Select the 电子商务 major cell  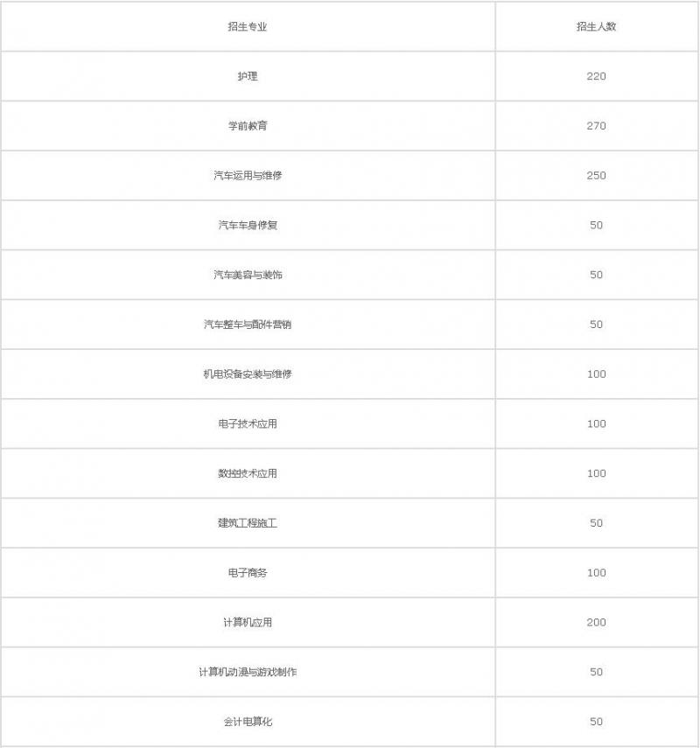pos(248,573)
